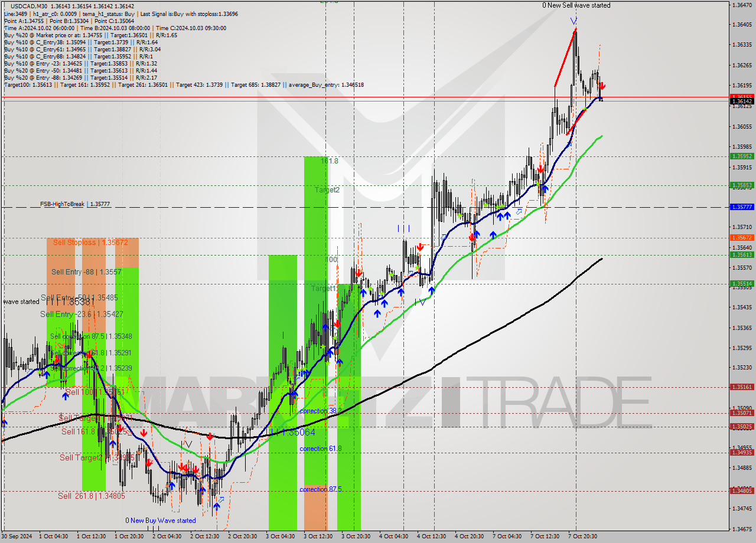Click the 'Target2' label on green bar
The height and width of the screenshot is (543, 756).
(x=327, y=190)
